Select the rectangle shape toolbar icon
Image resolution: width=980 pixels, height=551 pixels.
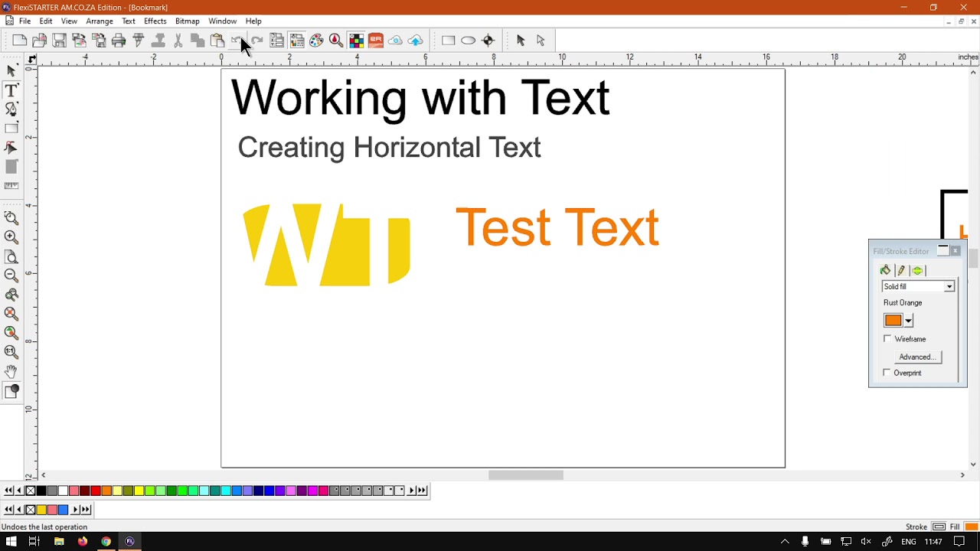(449, 41)
